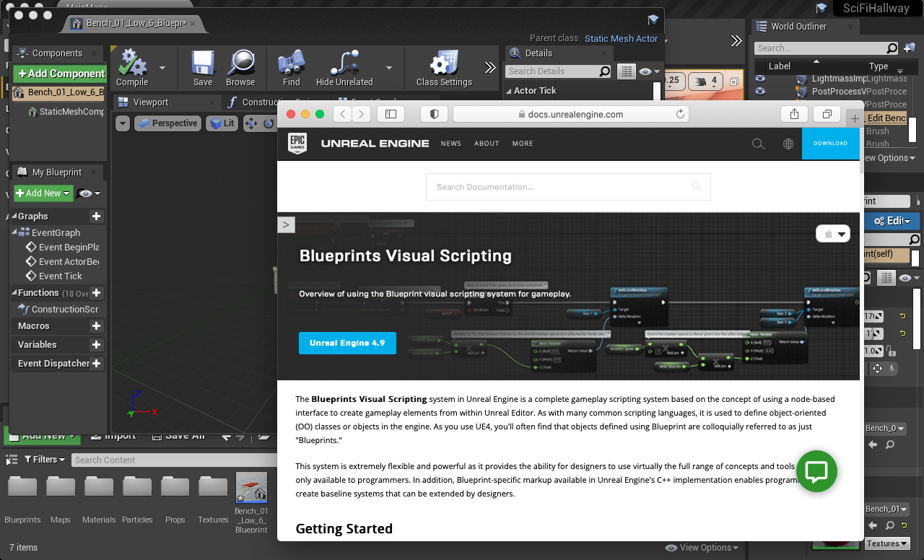Collapse the Actor Tick section
This screenshot has width=924, height=560.
[508, 91]
